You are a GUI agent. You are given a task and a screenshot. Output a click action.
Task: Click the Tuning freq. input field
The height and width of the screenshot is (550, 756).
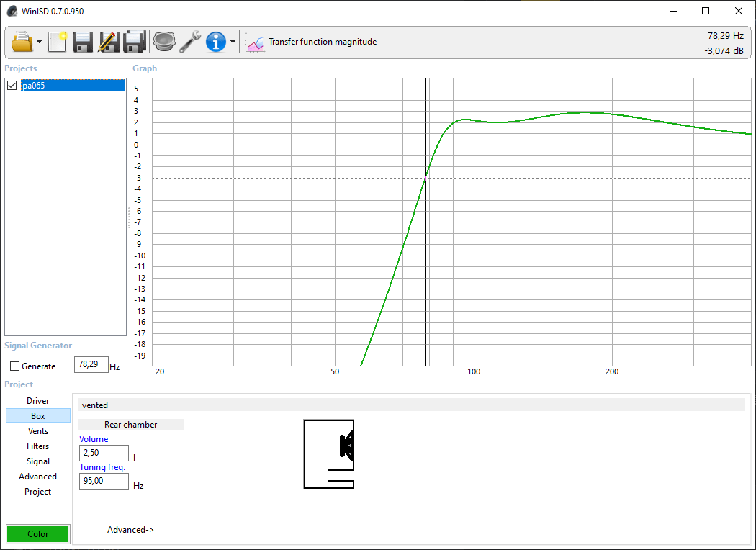tap(104, 481)
